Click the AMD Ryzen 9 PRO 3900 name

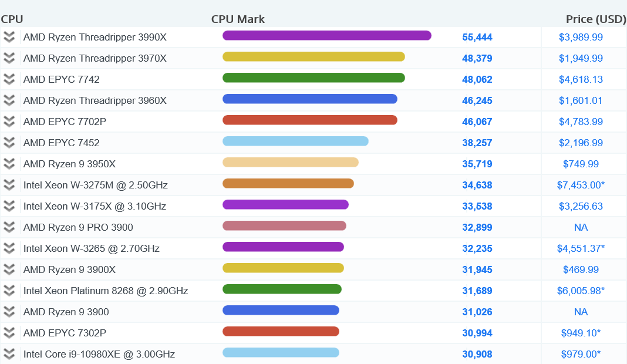click(x=78, y=227)
